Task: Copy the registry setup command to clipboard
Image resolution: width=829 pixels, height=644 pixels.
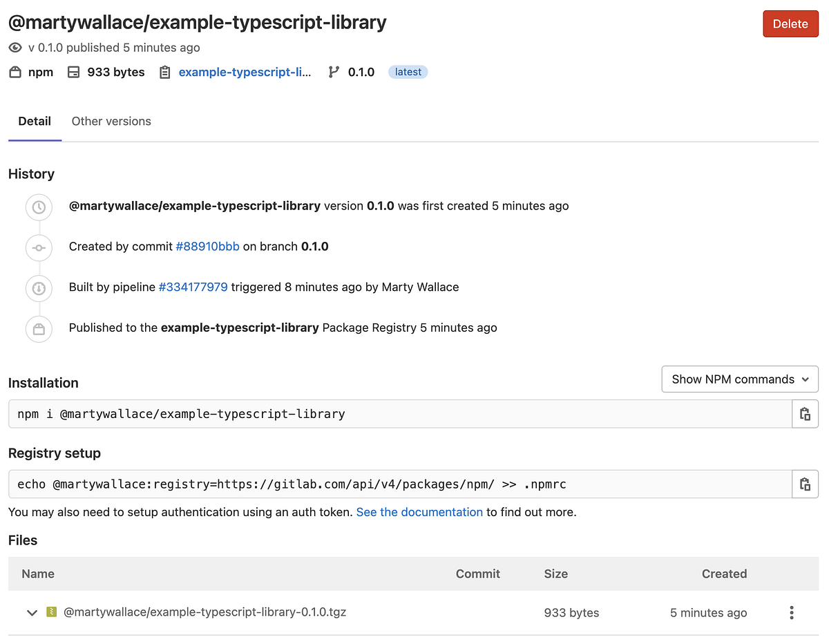Action: click(x=805, y=484)
